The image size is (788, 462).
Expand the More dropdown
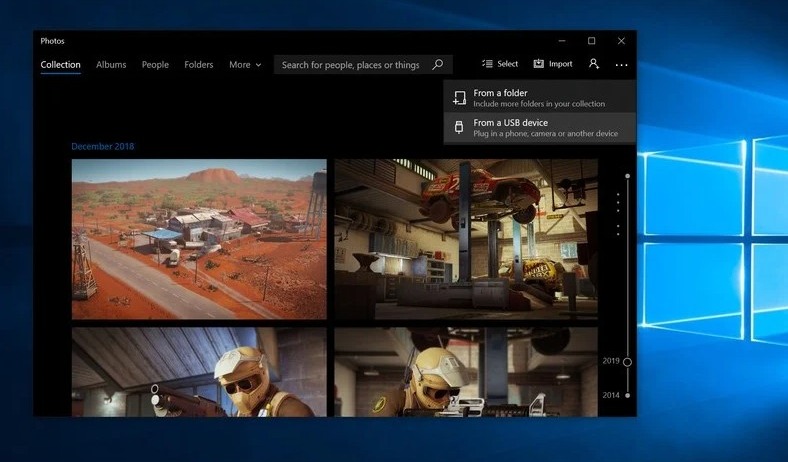coord(245,65)
